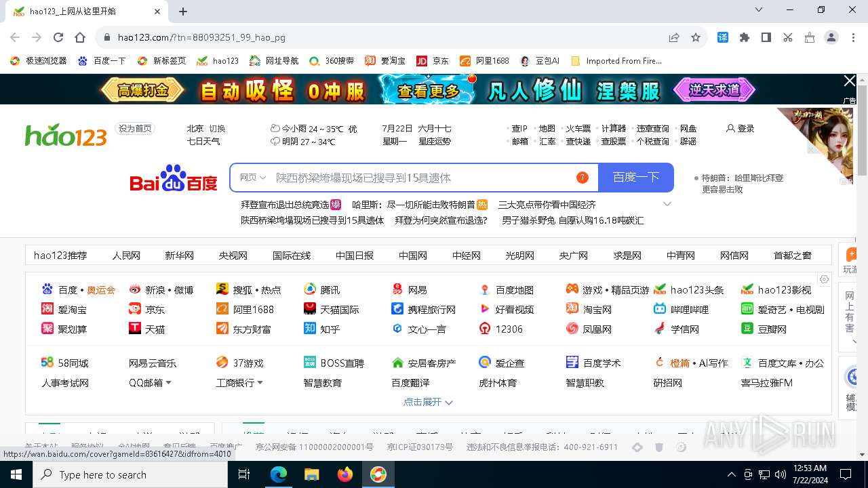The image size is (868, 488).
Task: Open the 腾讯 penguin icon link
Action: (x=310, y=289)
